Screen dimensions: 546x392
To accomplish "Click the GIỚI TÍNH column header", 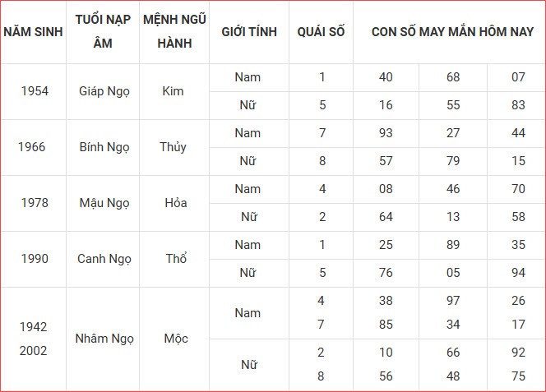I will [x=248, y=32].
